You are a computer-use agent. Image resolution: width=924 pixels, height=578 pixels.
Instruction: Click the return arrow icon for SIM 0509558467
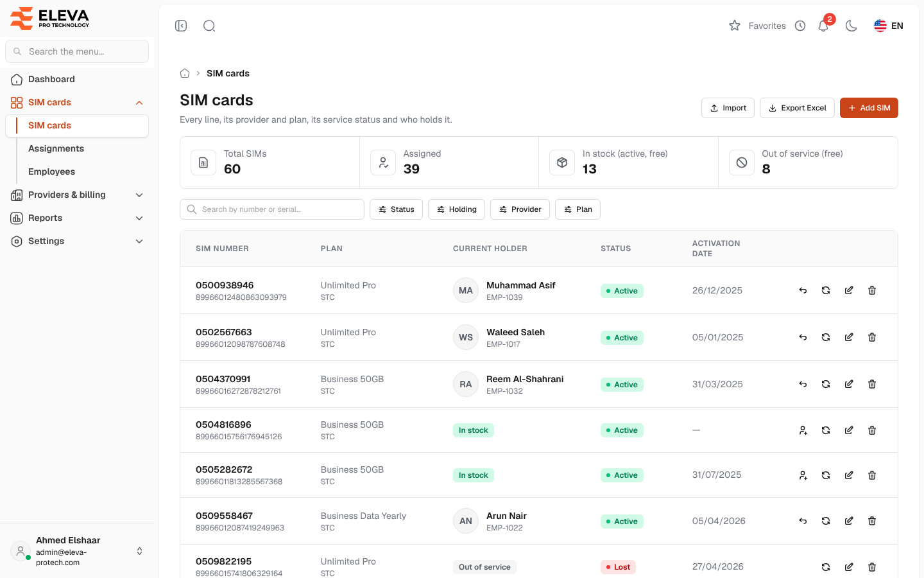click(x=803, y=521)
